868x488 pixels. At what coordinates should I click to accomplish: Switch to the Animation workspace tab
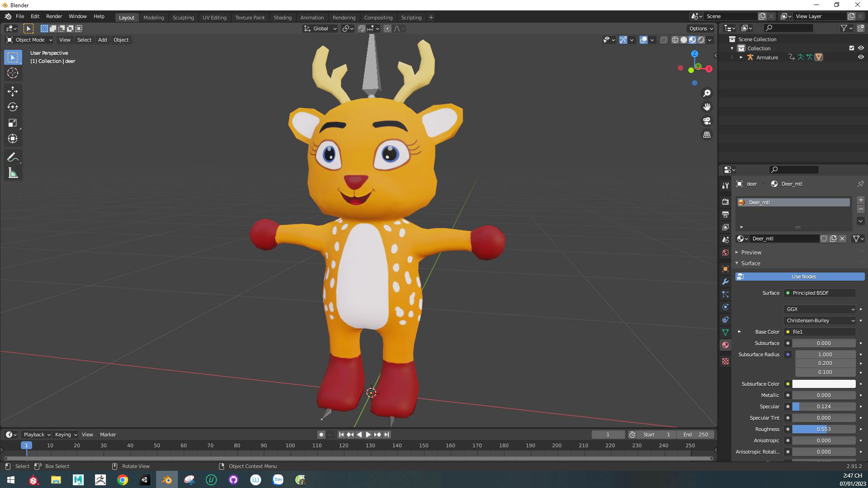pyautogui.click(x=312, y=17)
